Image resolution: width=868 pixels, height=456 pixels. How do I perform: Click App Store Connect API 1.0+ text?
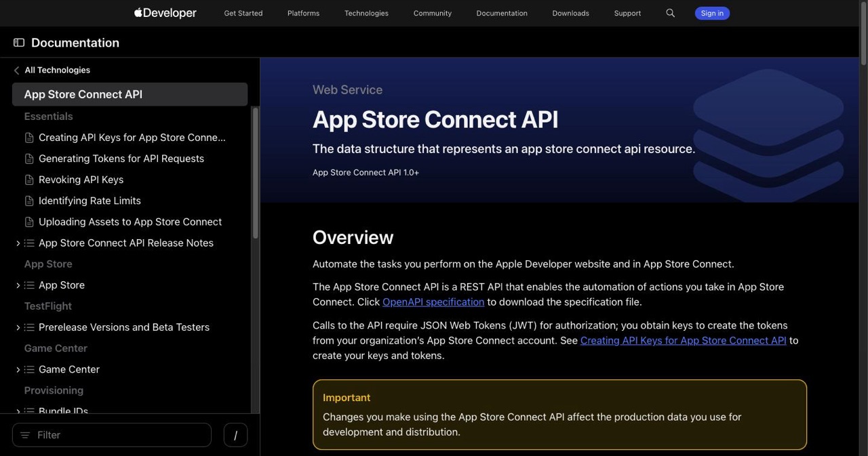366,173
